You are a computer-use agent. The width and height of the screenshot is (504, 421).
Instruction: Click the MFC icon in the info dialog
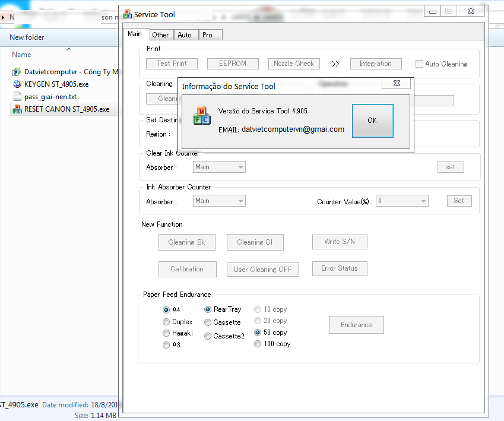(x=202, y=115)
